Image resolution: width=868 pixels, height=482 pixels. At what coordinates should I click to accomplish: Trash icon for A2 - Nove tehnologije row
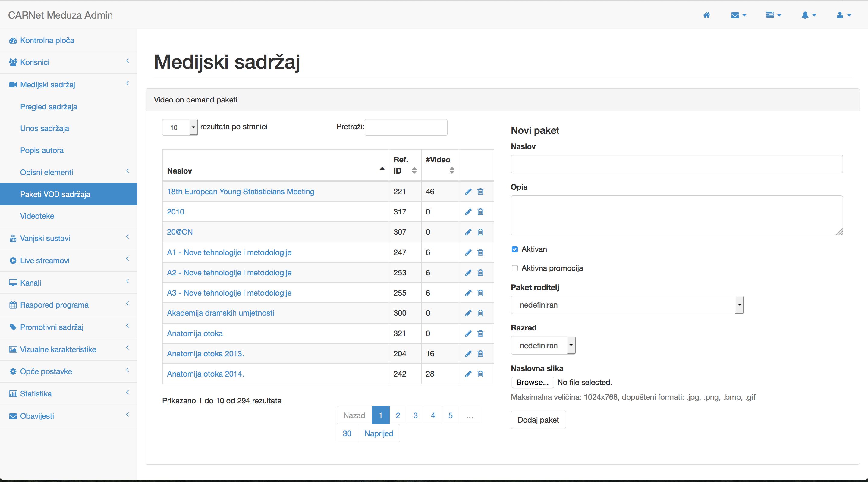480,273
